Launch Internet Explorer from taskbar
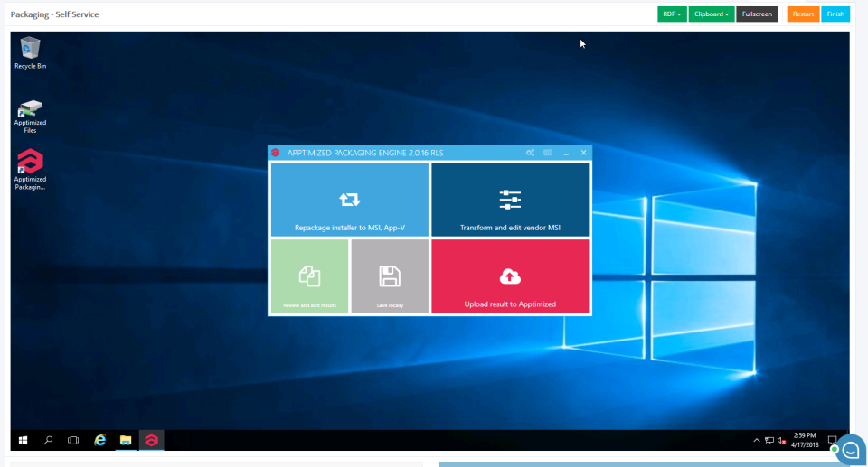The height and width of the screenshot is (467, 868). (99, 441)
